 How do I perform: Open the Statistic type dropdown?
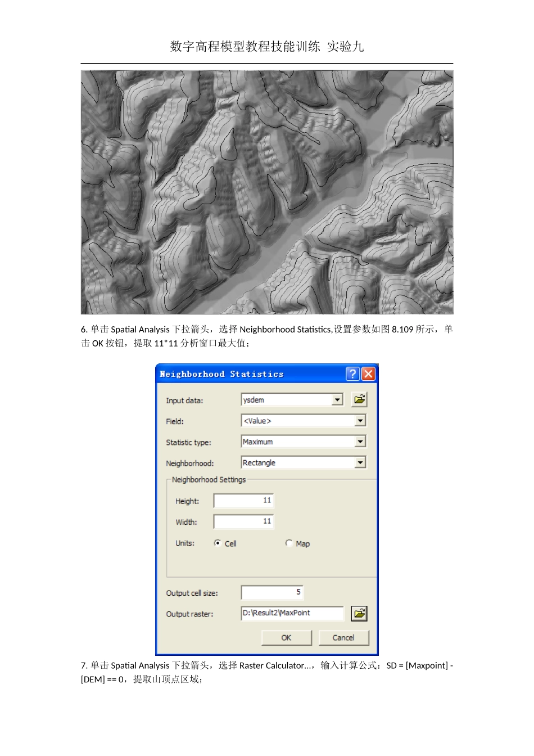360,442
